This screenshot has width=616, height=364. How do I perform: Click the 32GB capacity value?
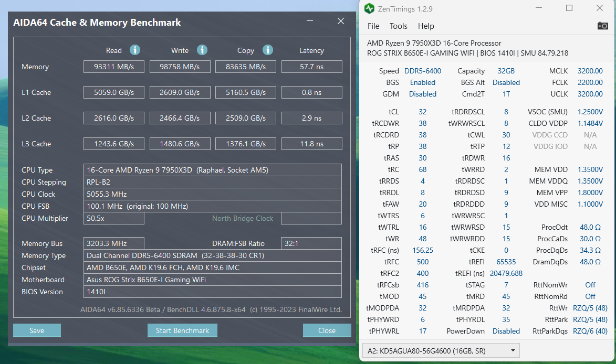(506, 71)
